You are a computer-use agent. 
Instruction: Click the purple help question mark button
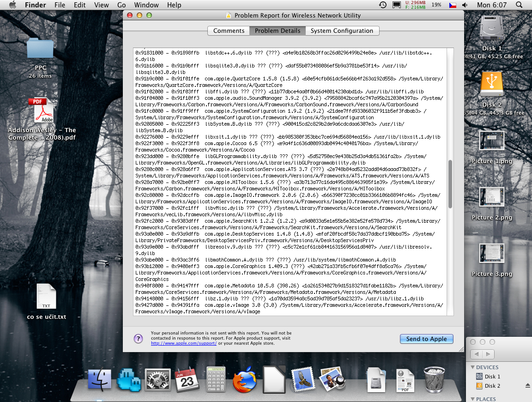[x=139, y=339]
